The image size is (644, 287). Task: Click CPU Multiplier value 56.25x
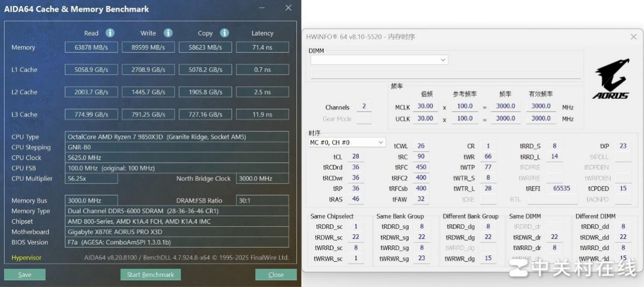pos(91,178)
